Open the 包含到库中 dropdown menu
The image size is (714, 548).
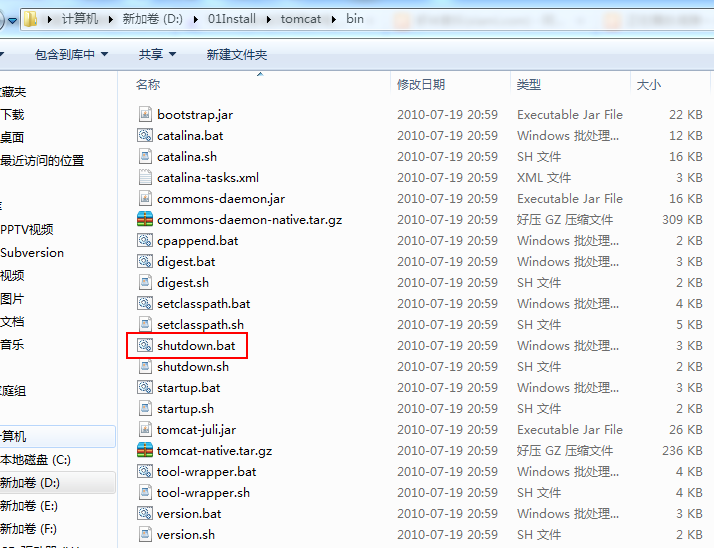pyautogui.click(x=71, y=55)
